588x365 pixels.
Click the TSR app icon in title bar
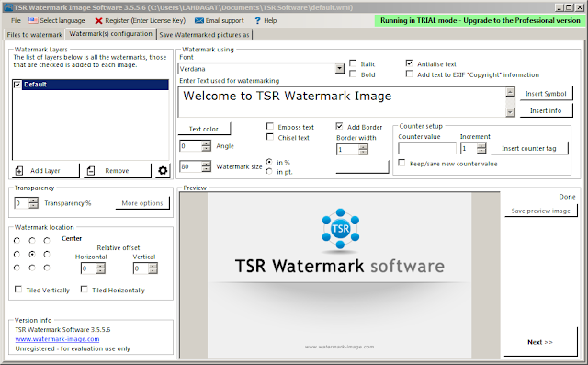(x=8, y=7)
